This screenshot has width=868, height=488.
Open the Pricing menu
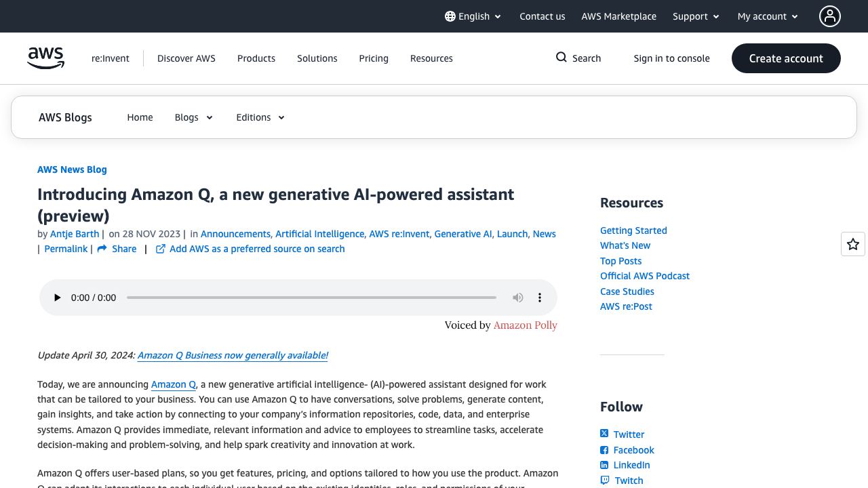(x=374, y=58)
